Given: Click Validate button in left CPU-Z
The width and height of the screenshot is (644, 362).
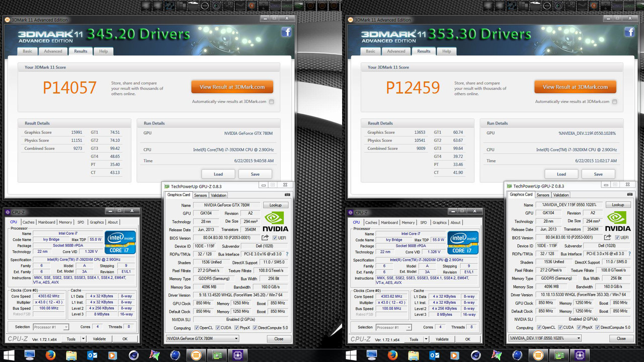Looking at the screenshot, I should pyautogui.click(x=100, y=339).
